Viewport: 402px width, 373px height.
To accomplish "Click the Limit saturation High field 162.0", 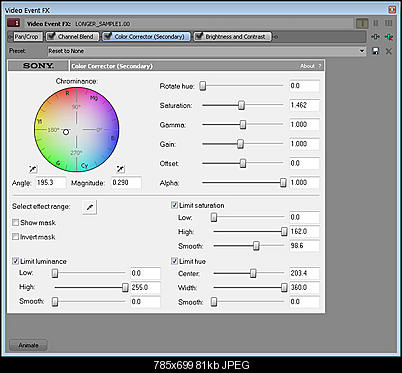I will (304, 231).
